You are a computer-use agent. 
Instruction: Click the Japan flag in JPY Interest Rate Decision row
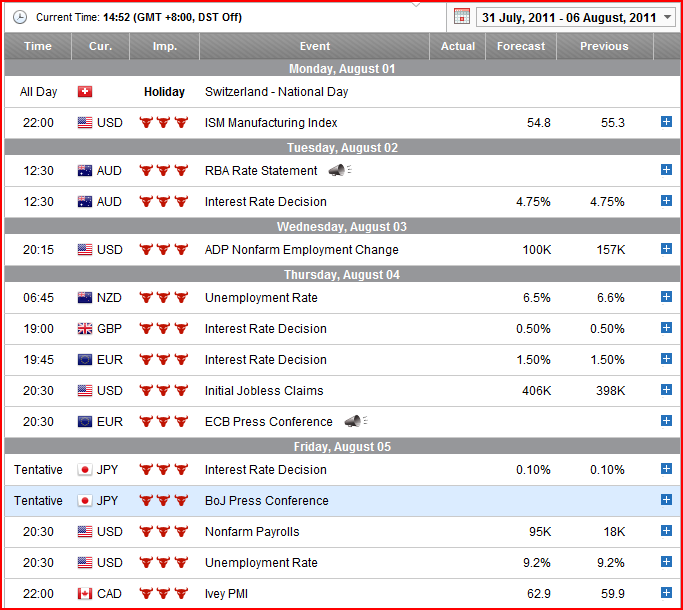click(85, 470)
